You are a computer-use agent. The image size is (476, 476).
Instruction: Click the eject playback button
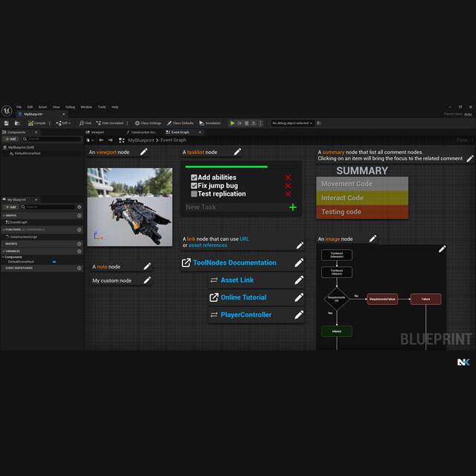tap(254, 123)
